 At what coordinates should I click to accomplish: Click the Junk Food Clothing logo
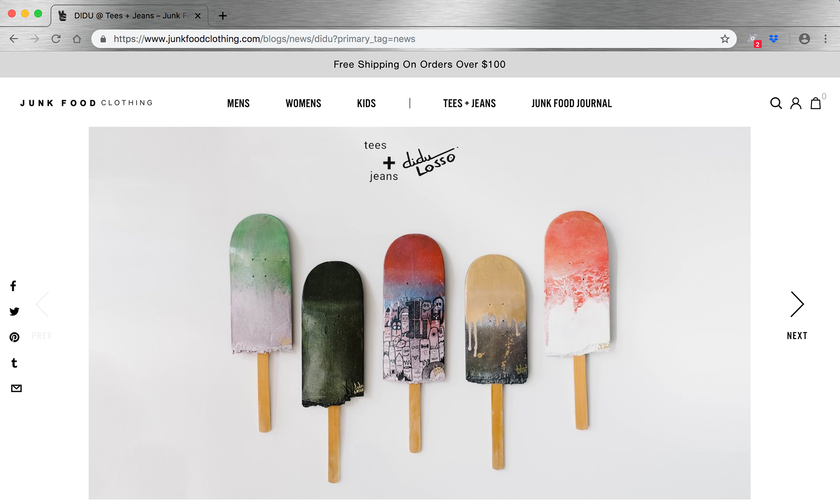point(87,103)
